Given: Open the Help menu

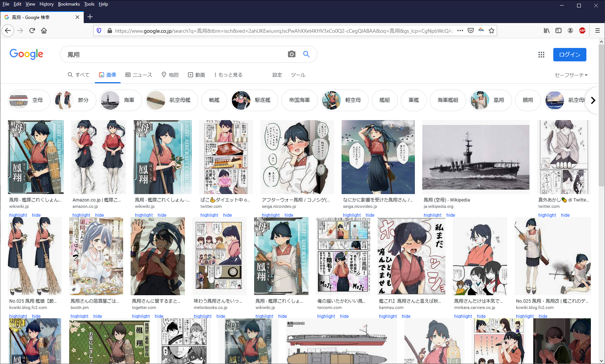Looking at the screenshot, I should (x=103, y=4).
